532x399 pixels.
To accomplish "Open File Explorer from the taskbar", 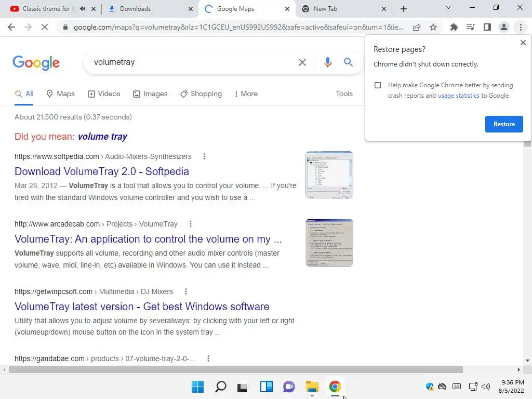I will pyautogui.click(x=312, y=387).
